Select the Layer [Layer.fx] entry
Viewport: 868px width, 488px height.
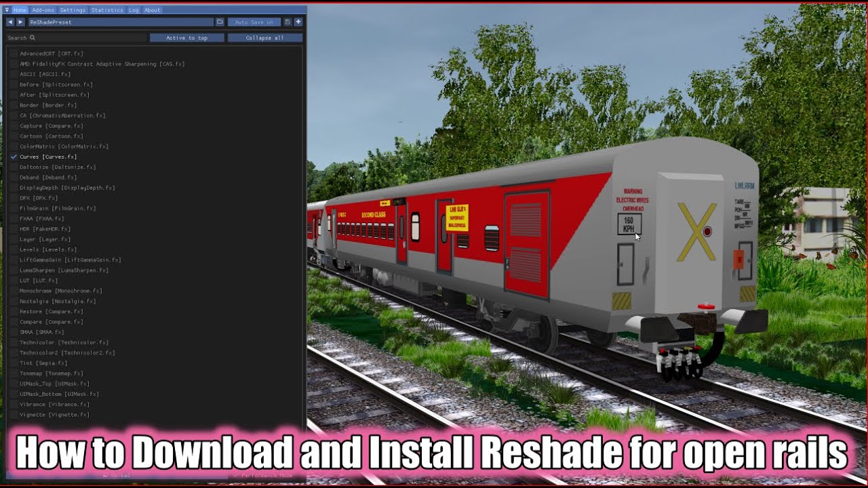[45, 239]
